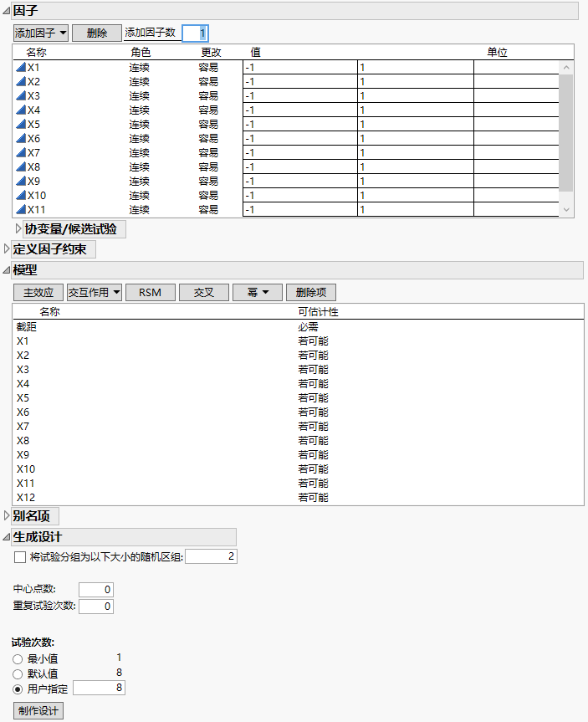Select the X1 model term row

[x=298, y=341]
